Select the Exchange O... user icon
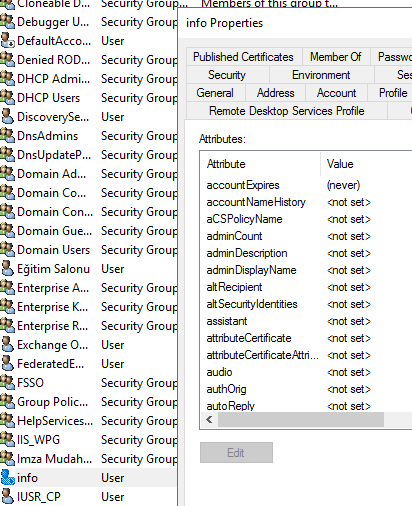This screenshot has height=506, width=412. (7, 344)
